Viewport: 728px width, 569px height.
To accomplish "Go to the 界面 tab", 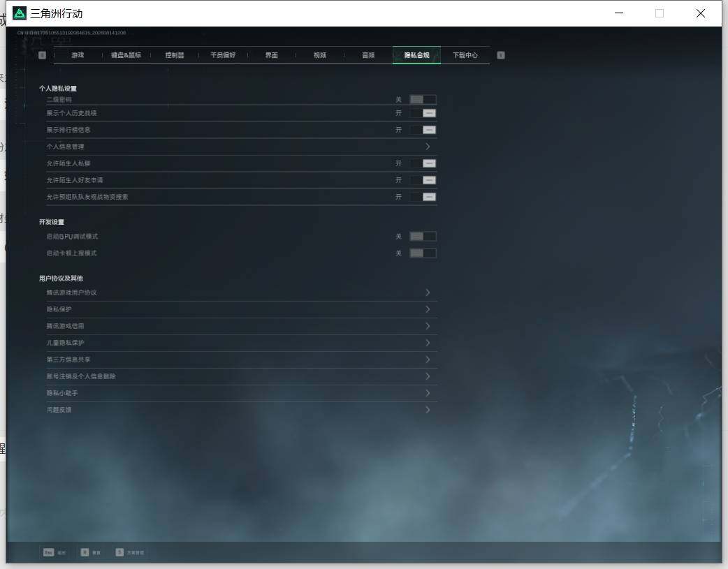I will pos(271,55).
